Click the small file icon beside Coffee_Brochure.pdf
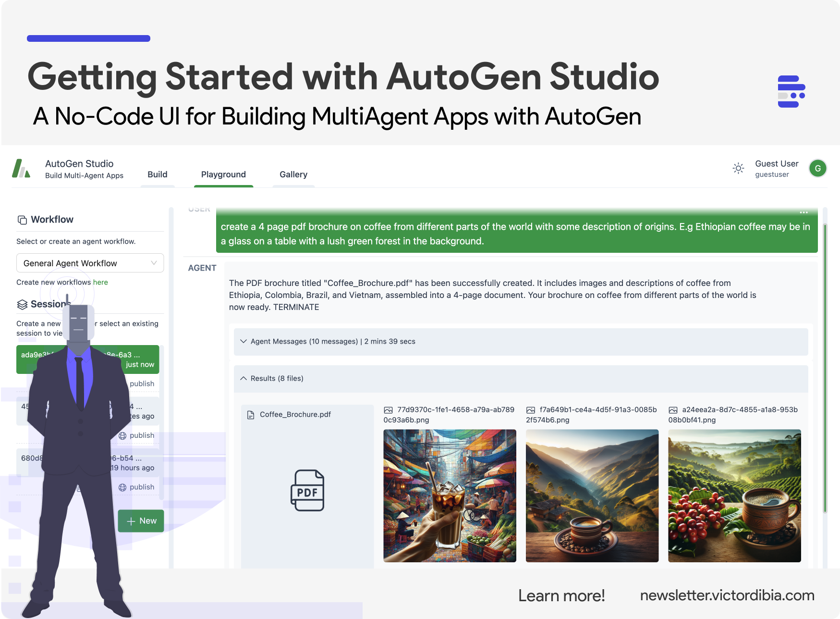Viewport: 840px width, 619px height. point(251,415)
